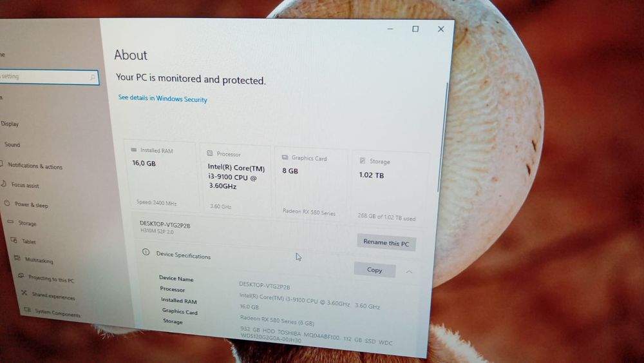Copy the device specifications
This screenshot has width=644, height=363.
(375, 270)
